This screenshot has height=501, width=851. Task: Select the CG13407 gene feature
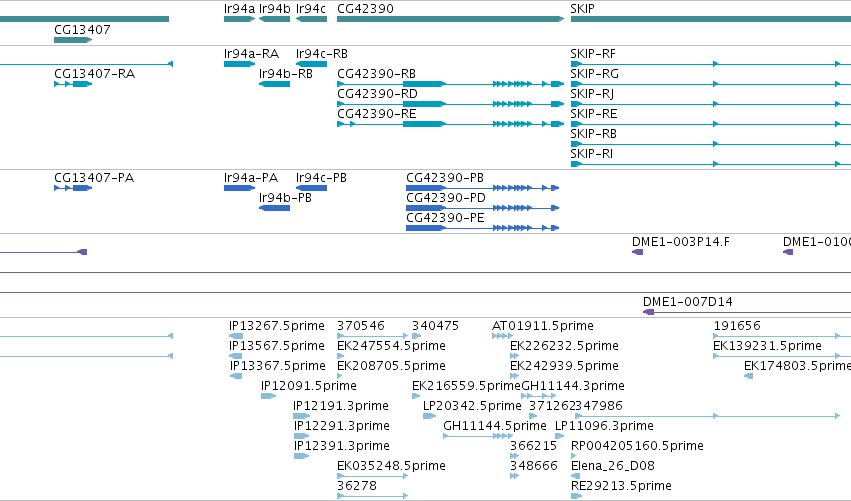[73, 40]
